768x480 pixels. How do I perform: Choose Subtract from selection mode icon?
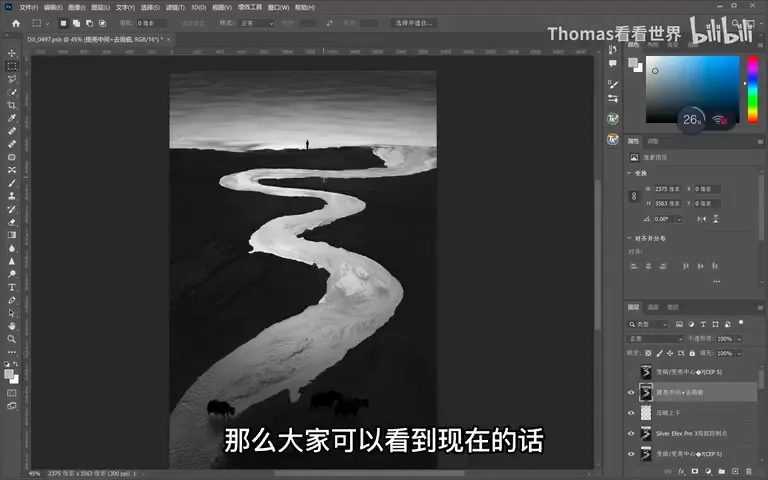89,23
